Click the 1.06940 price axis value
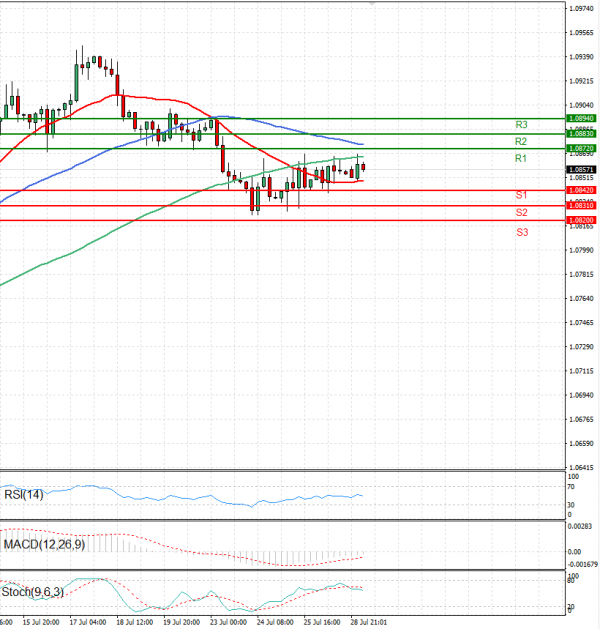The width and height of the screenshot is (600, 629). click(582, 395)
